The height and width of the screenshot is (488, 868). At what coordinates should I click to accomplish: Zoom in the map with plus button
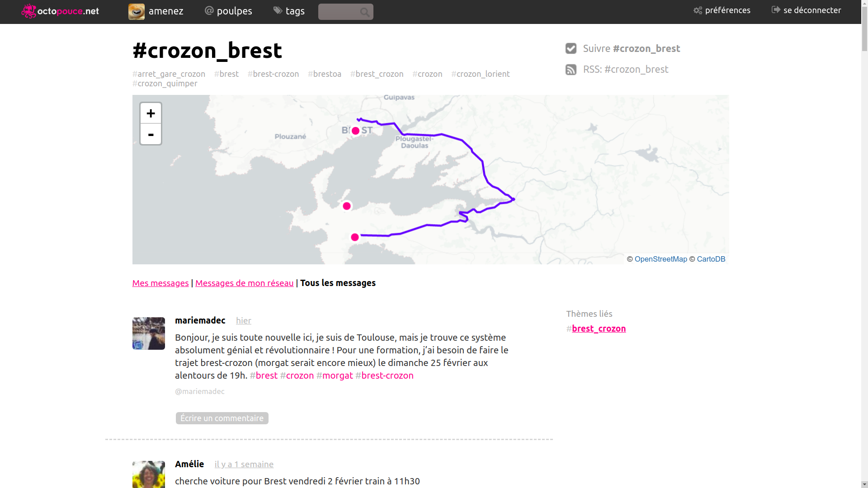pos(151,113)
